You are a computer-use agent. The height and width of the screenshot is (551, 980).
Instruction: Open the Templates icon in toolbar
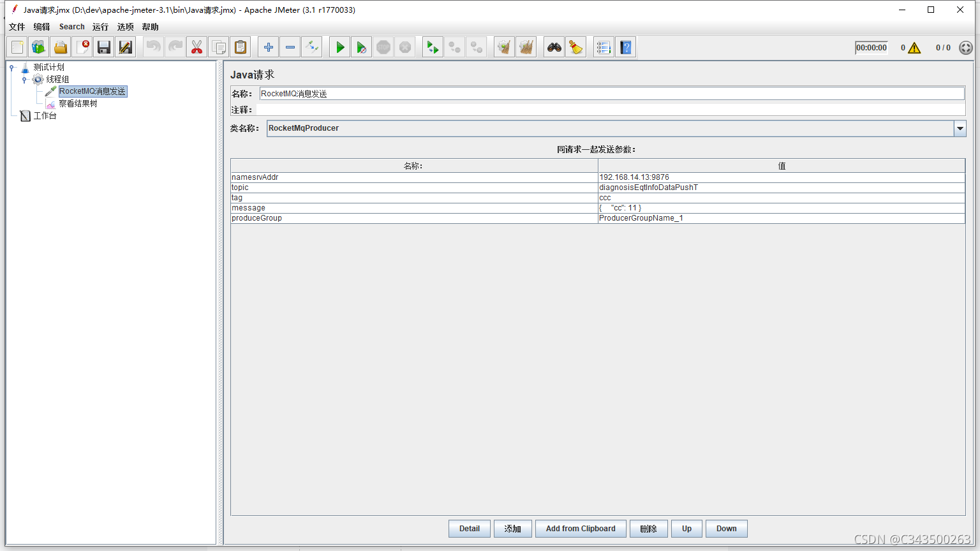click(x=39, y=47)
